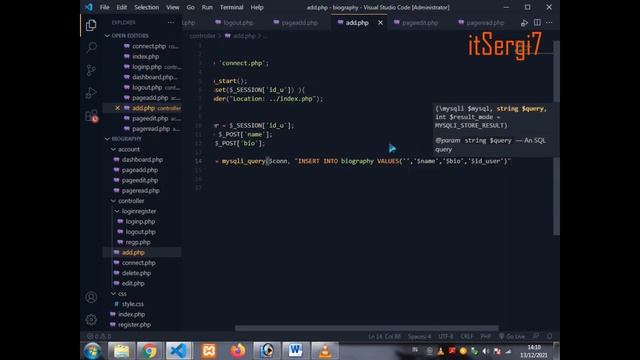Click Spaces: 4 indentation setting
640x360 pixels.
click(x=419, y=336)
